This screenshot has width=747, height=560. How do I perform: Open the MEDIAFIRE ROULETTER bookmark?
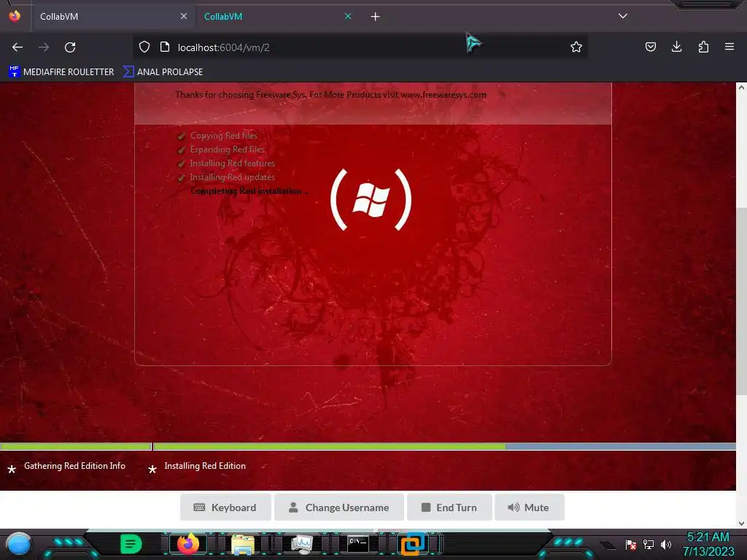point(61,72)
